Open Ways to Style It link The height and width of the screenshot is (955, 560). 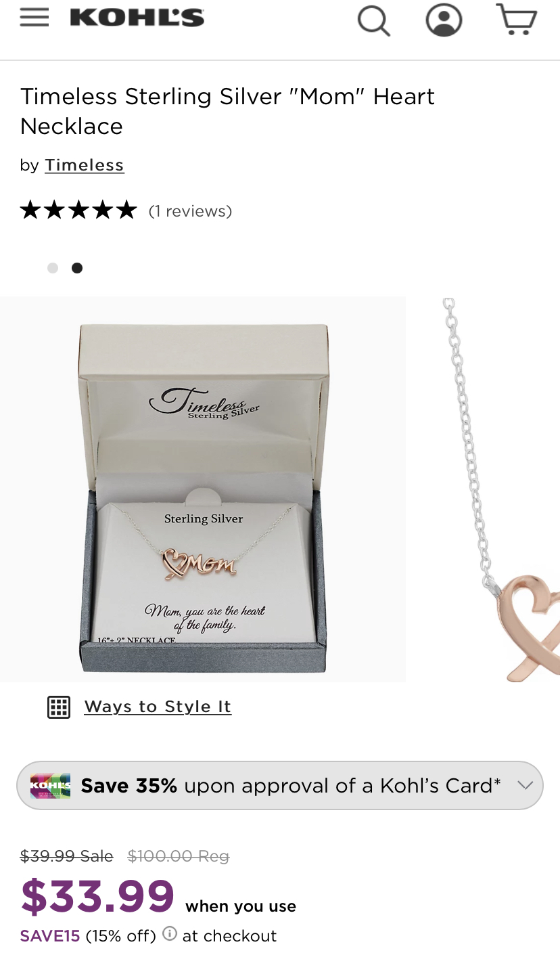pyautogui.click(x=158, y=707)
